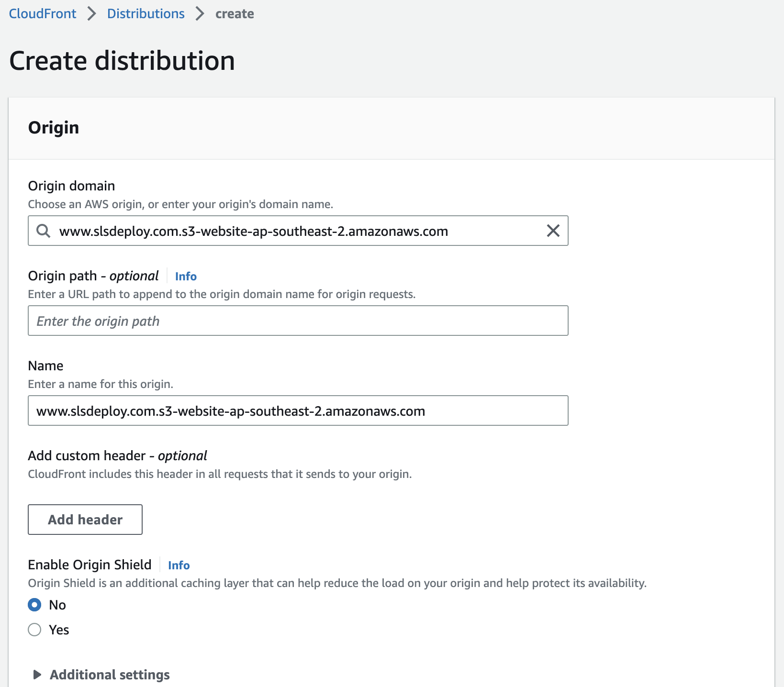Open the CloudFront breadcrumb link
Screen dimensions: 784x687
(x=43, y=13)
